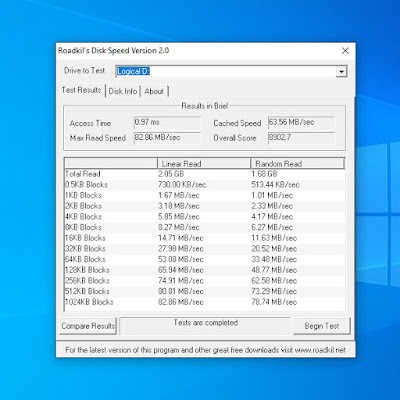This screenshot has width=400, height=400.
Task: Select the 32KB Blocks row
Action: [x=205, y=249]
